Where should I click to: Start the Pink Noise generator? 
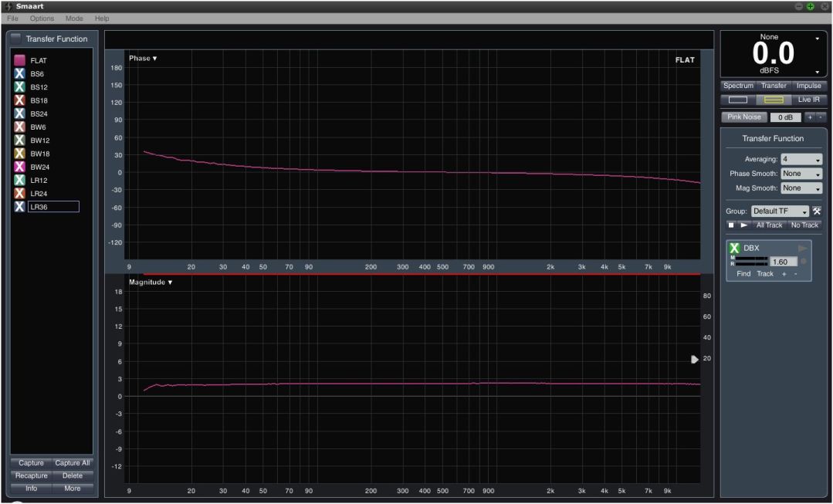tap(744, 117)
